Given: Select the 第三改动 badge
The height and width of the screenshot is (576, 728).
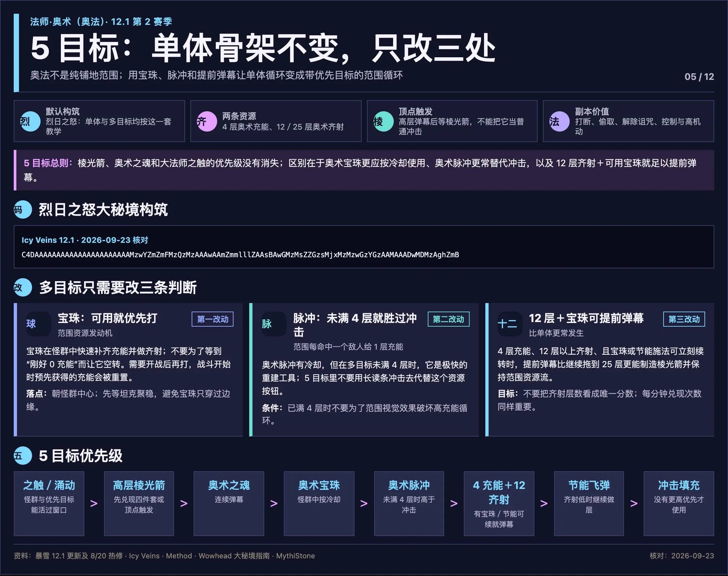Looking at the screenshot, I should tap(684, 319).
